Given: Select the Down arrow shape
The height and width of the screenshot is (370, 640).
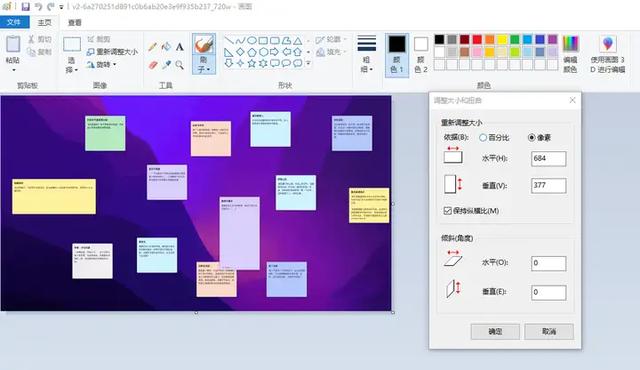Looking at the screenshot, I should (229, 63).
